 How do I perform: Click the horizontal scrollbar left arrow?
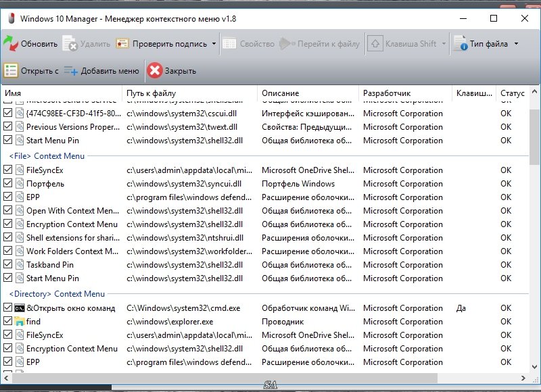pyautogui.click(x=6, y=378)
